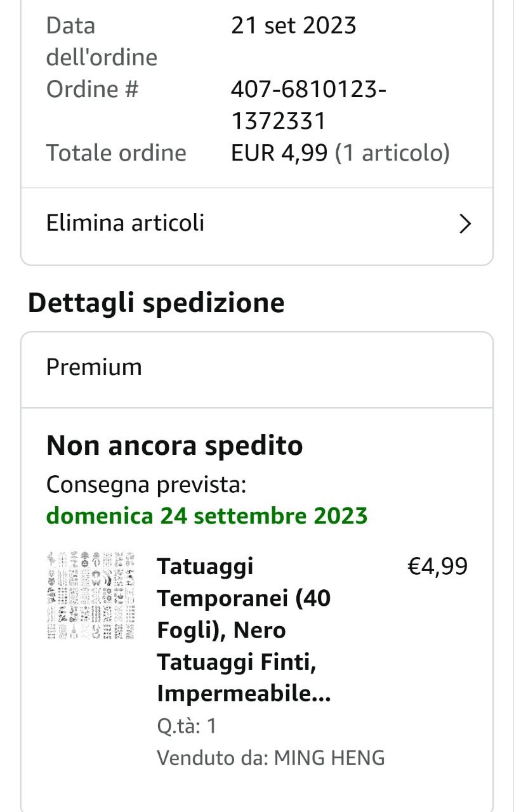
Task: Tap the Consegna prevista label
Action: 146,485
